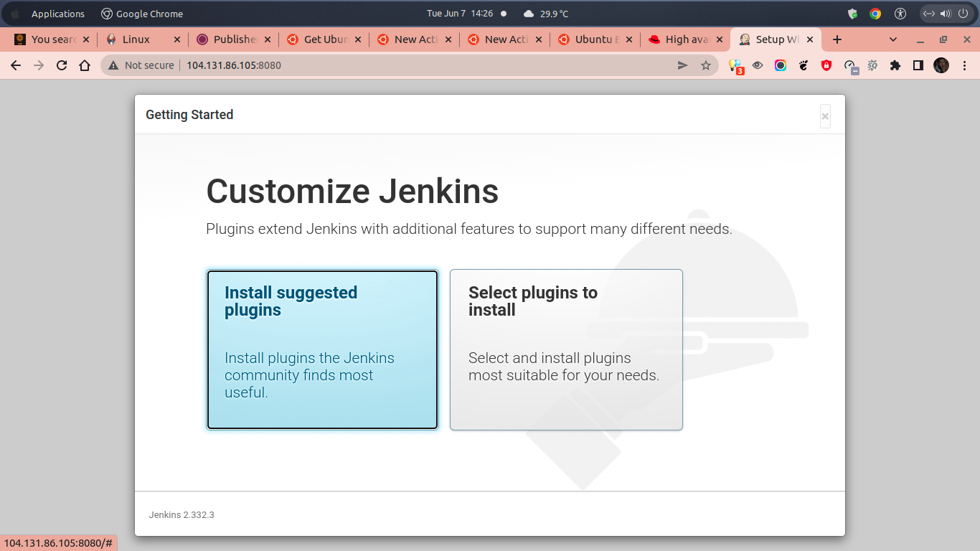Click the green shield tray icon
The image size is (980, 551).
(x=853, y=14)
